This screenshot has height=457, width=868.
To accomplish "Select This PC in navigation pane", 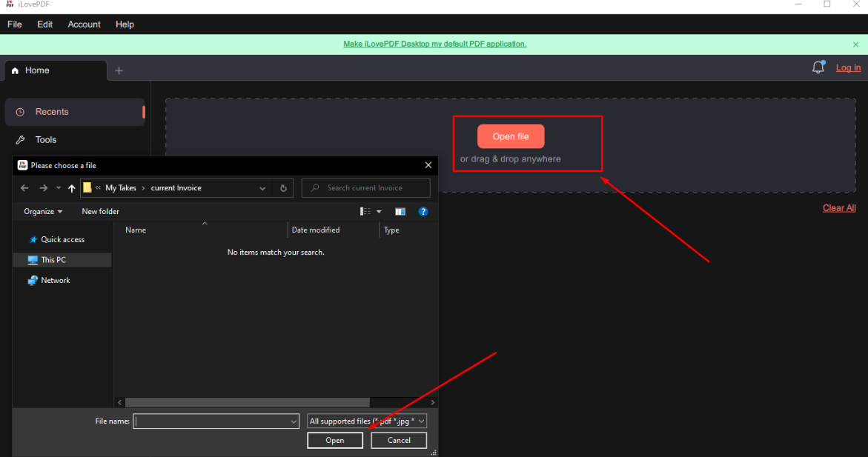I will point(62,260).
